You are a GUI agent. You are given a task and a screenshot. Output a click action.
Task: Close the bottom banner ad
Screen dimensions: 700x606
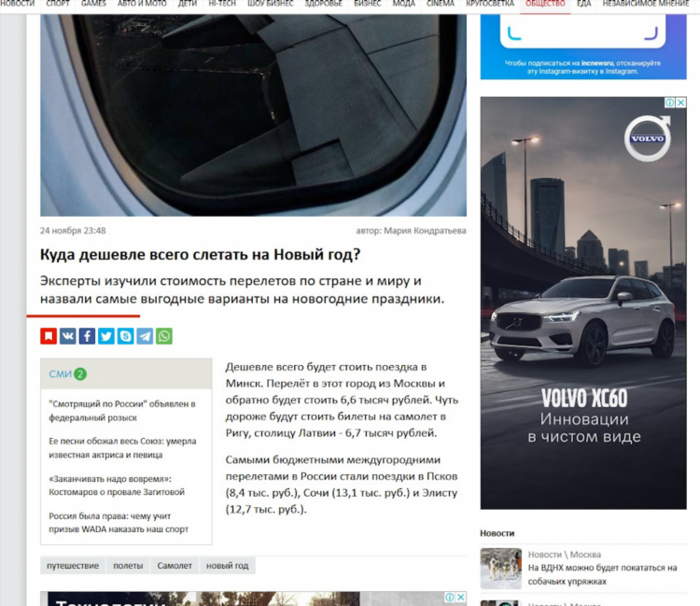pyautogui.click(x=461, y=597)
